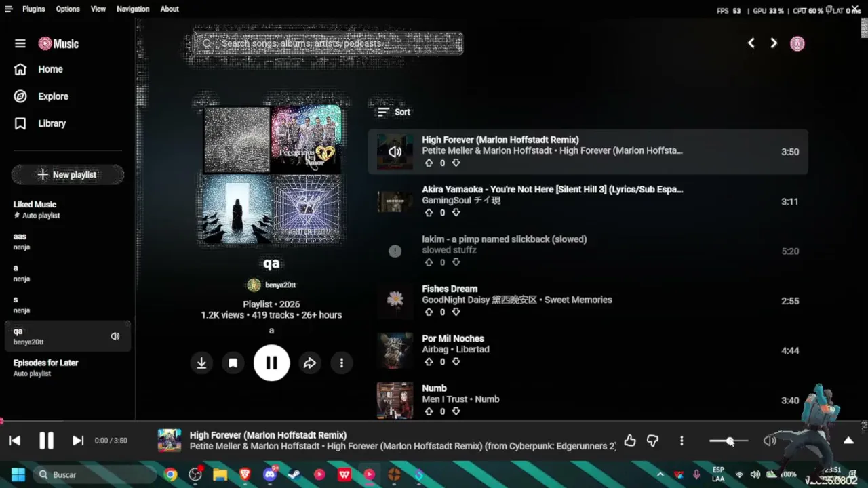Upvote the Akira Yamaoka track
The image size is (868, 488).
(429, 213)
